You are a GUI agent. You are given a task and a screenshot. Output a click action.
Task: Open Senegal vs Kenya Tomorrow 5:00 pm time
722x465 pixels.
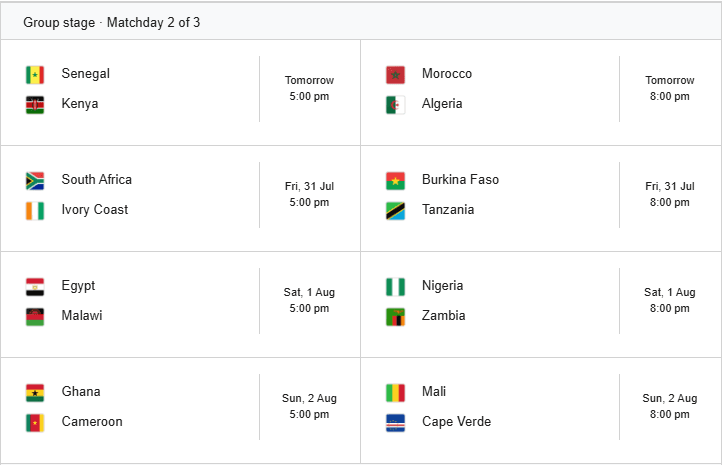(x=309, y=88)
